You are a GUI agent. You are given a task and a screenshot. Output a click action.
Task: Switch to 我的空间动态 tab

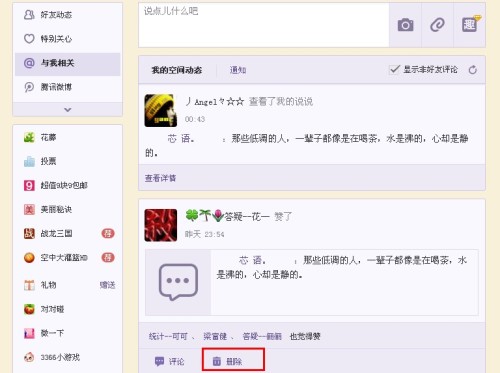point(177,70)
